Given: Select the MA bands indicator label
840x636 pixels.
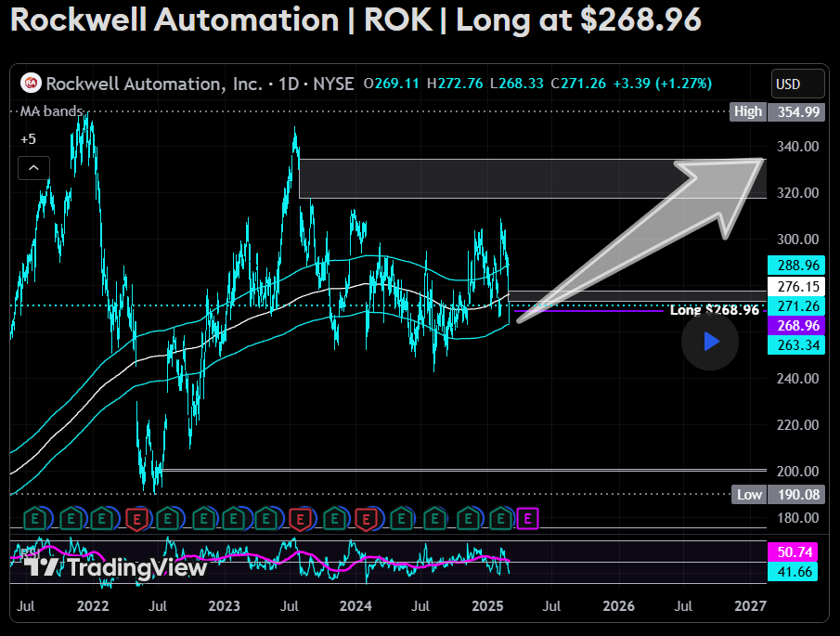Looking at the screenshot, I should point(51,110).
